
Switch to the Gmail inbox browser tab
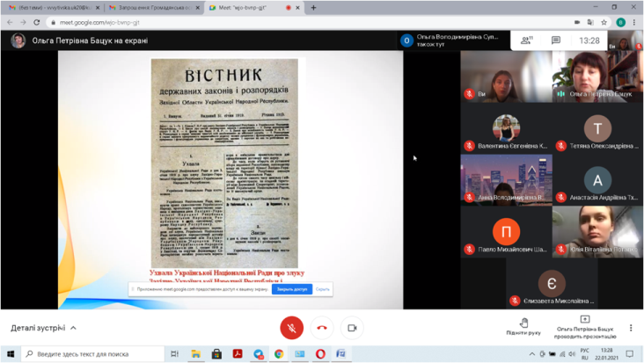point(53,8)
